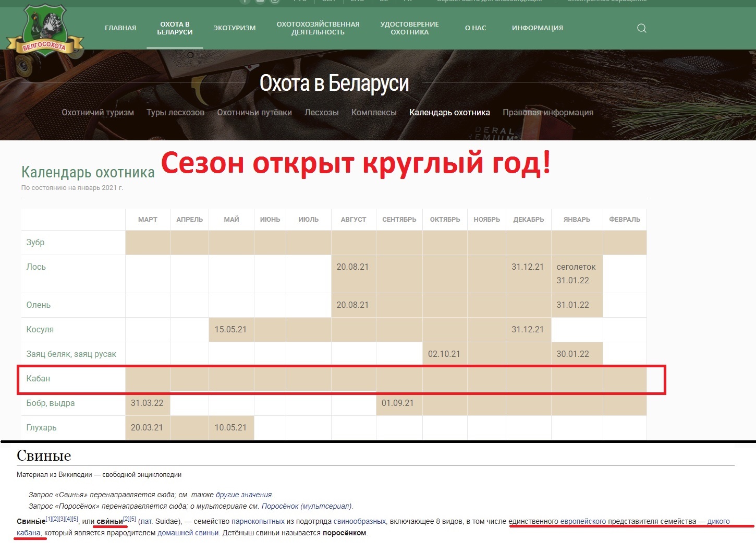The height and width of the screenshot is (552, 756).
Task: Open the О НАС menu item
Action: point(475,28)
